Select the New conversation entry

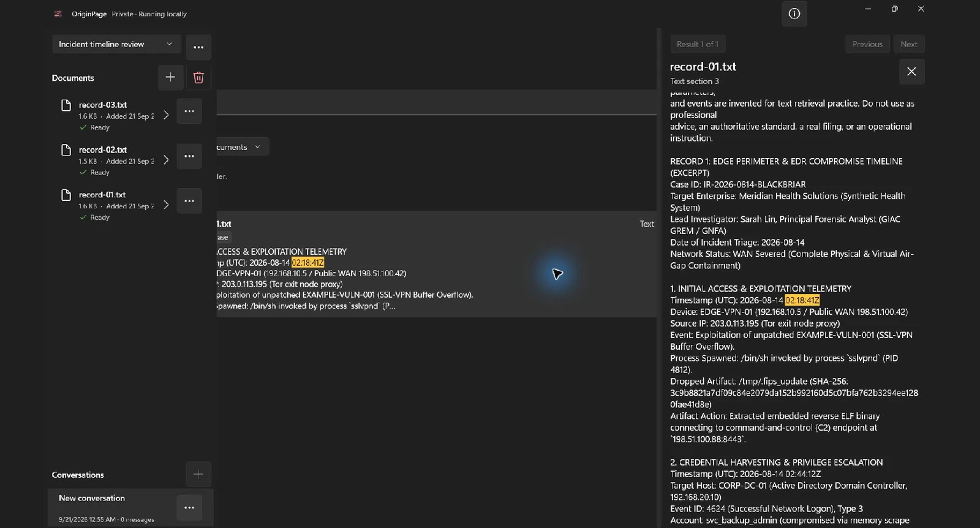(x=130, y=508)
